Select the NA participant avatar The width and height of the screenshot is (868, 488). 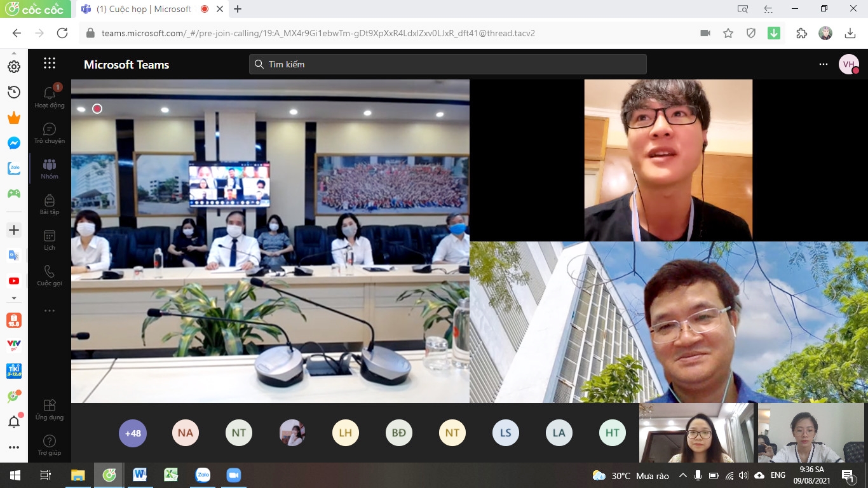click(186, 433)
